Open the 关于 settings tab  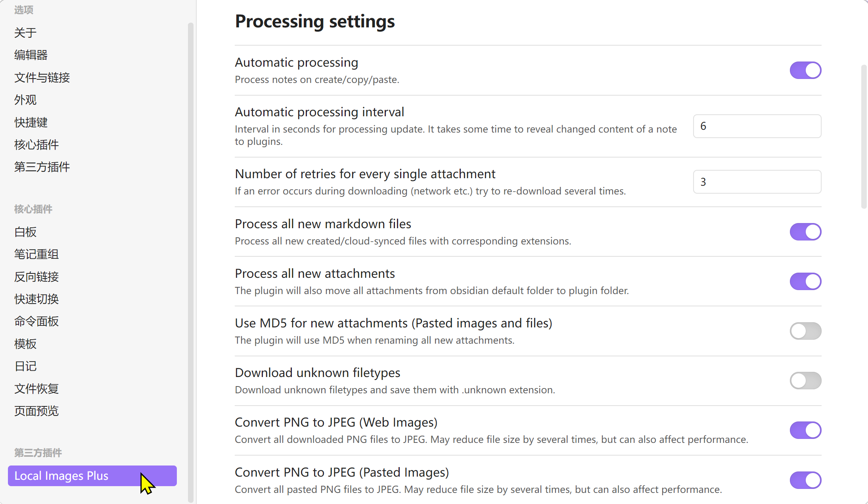[x=25, y=33]
